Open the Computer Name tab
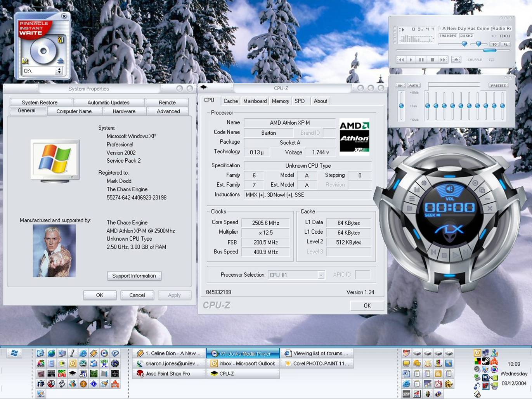 pos(74,111)
